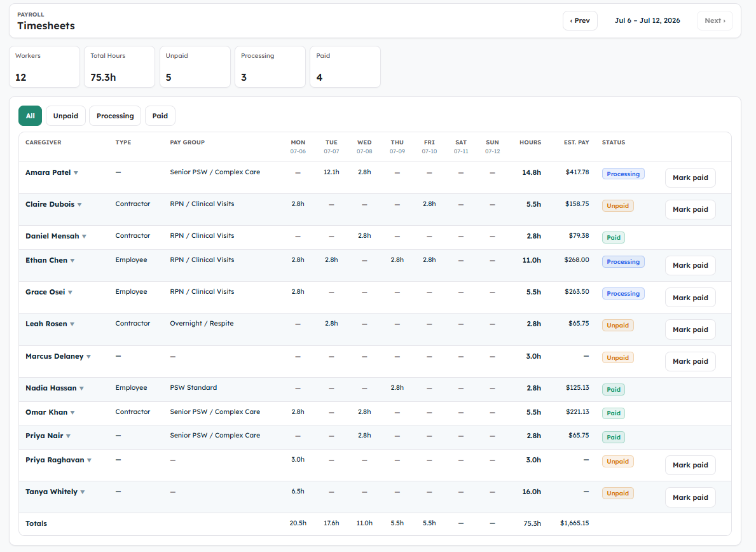Image resolution: width=756 pixels, height=552 pixels.
Task: Expand Priya Raghavan row details arrow
Action: pos(89,460)
